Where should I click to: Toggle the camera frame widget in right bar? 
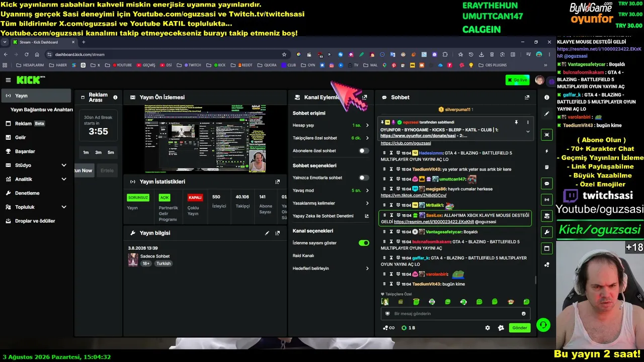pos(547,135)
